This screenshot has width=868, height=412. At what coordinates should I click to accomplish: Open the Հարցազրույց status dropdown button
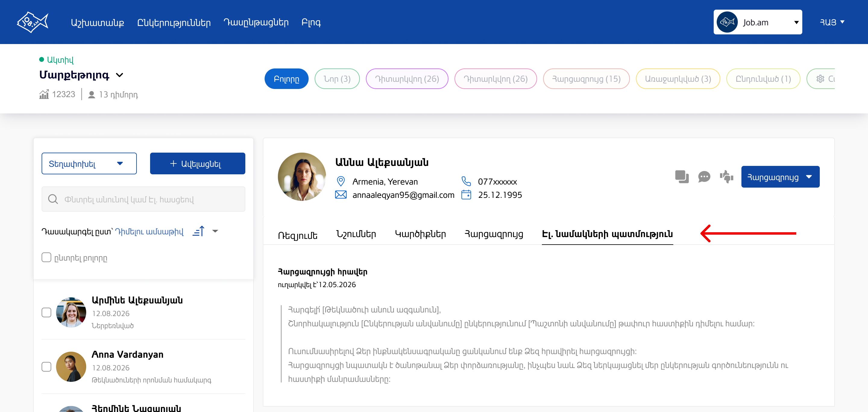click(x=780, y=177)
